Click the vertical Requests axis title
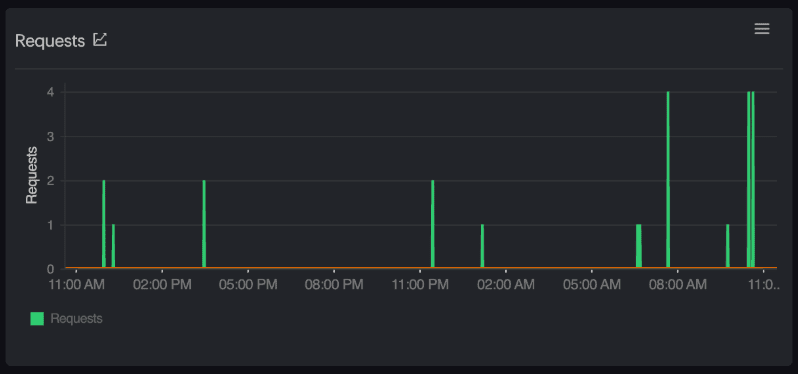Viewport: 798px width, 374px height. click(x=32, y=175)
